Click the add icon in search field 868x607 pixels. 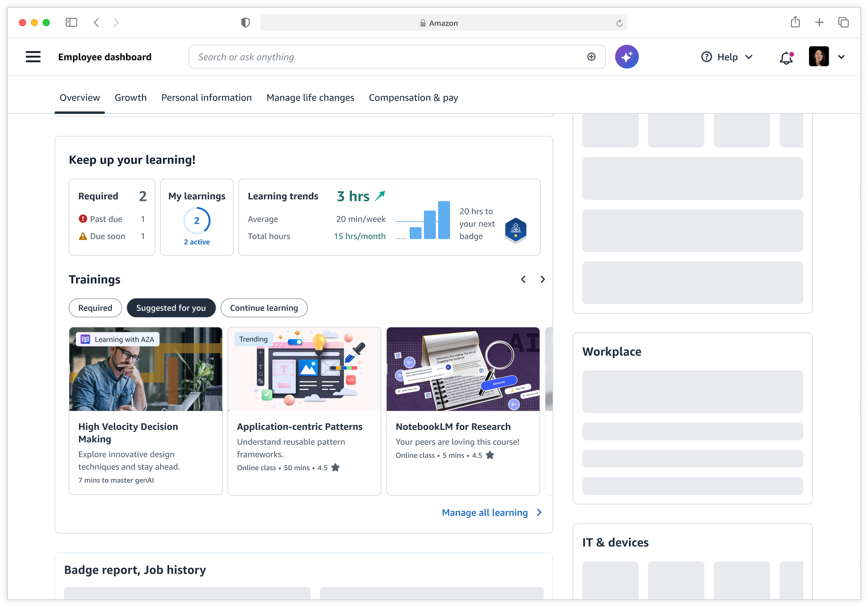point(591,57)
